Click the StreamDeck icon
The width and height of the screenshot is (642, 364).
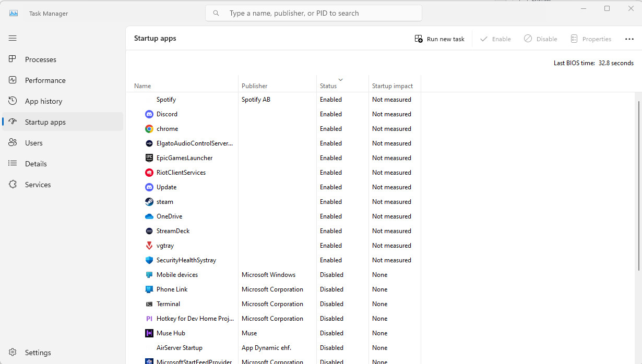pos(149,231)
